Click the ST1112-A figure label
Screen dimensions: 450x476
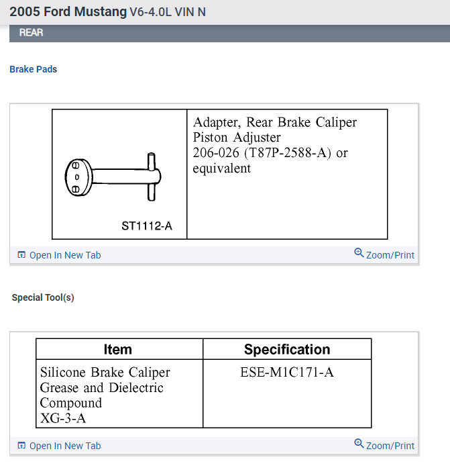coord(147,226)
